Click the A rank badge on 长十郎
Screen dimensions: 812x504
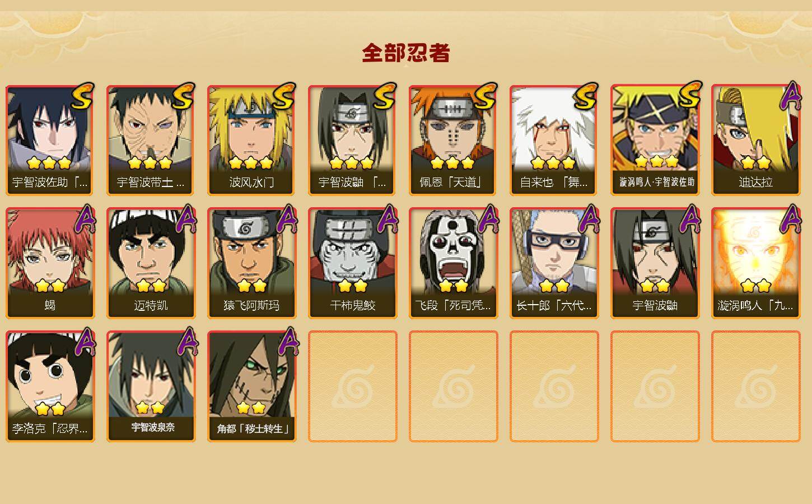(x=589, y=219)
